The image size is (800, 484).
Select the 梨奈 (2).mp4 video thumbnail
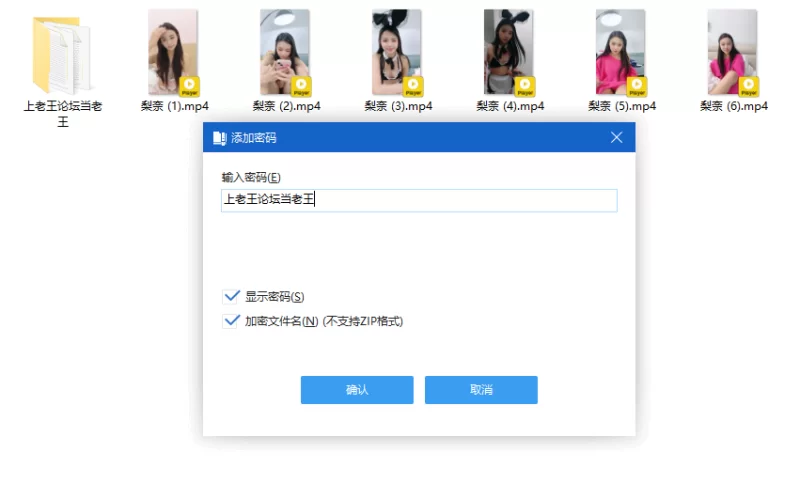(x=286, y=53)
